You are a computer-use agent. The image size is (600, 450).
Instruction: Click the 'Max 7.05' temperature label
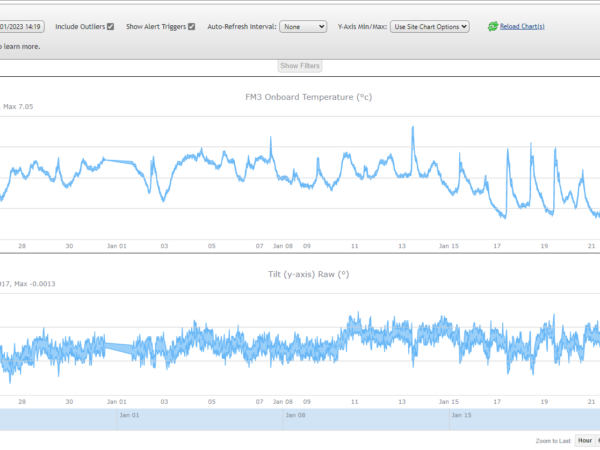click(18, 107)
